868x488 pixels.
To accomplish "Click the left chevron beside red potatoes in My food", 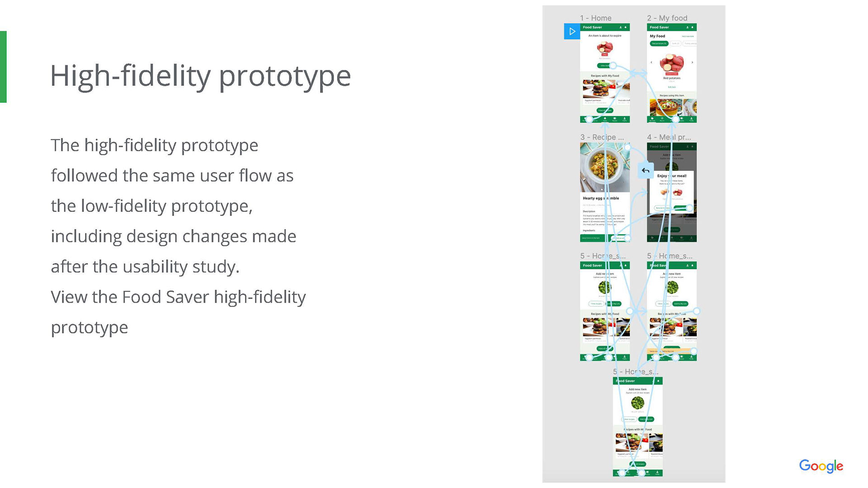I will (x=651, y=62).
